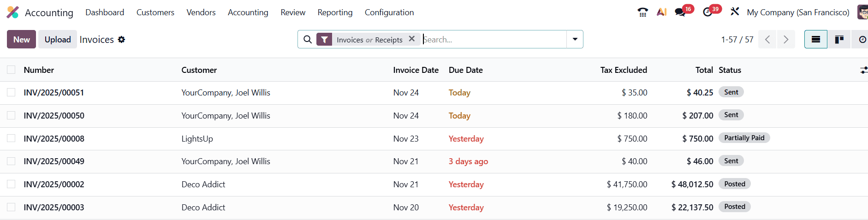Screen dimensions: 868x220
Task: Click Posted status on INV/2025/00003 row
Action: [735, 207]
